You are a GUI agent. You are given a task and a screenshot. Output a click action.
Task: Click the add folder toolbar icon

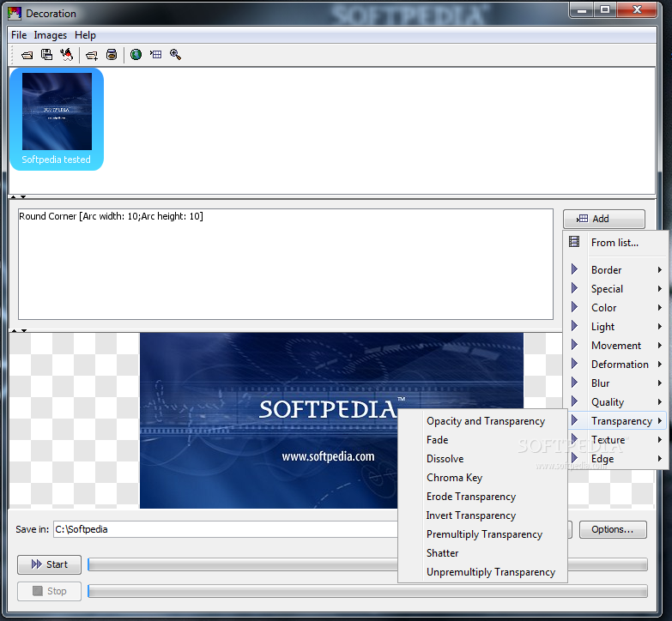pyautogui.click(x=92, y=55)
